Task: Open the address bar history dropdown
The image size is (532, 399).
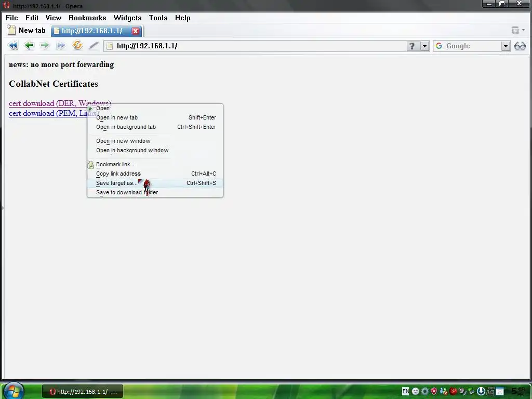Action: (x=424, y=46)
